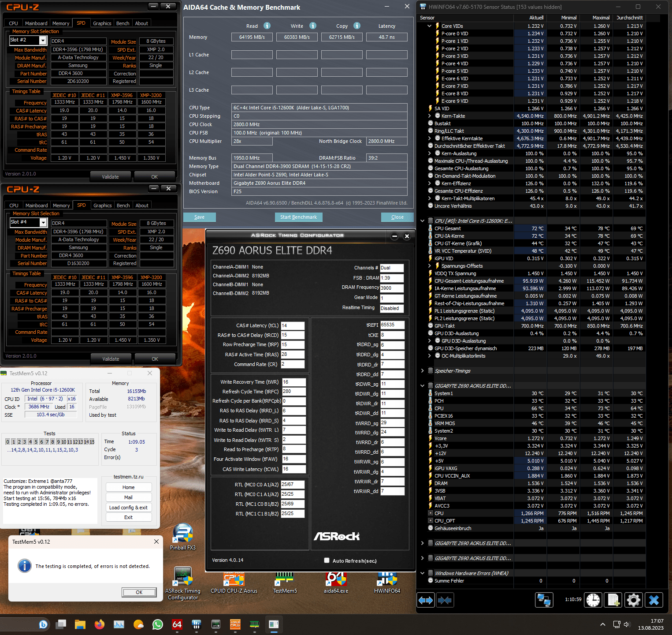The width and height of the screenshot is (672, 635).
Task: Click the tREFI value field showing 65535
Action: tap(392, 325)
